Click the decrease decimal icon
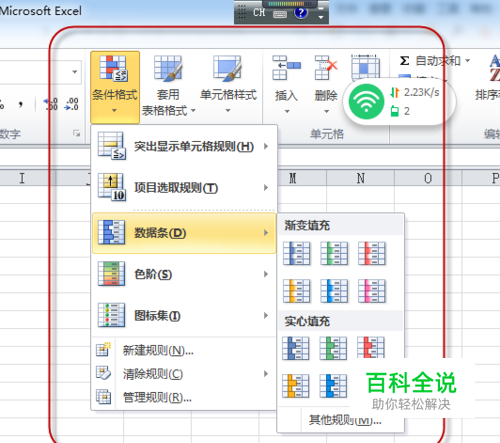Image resolution: width=500 pixels, height=443 pixels. 72,104
